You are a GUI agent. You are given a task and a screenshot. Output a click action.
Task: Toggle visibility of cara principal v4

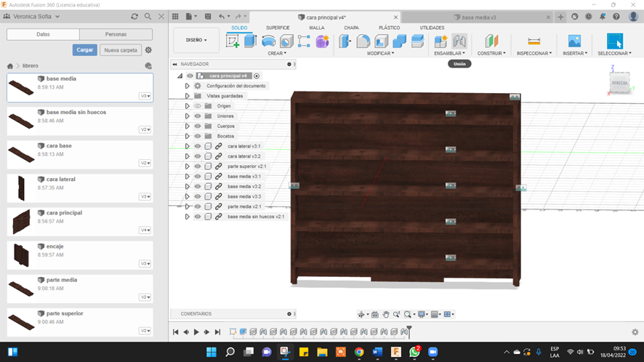190,76
